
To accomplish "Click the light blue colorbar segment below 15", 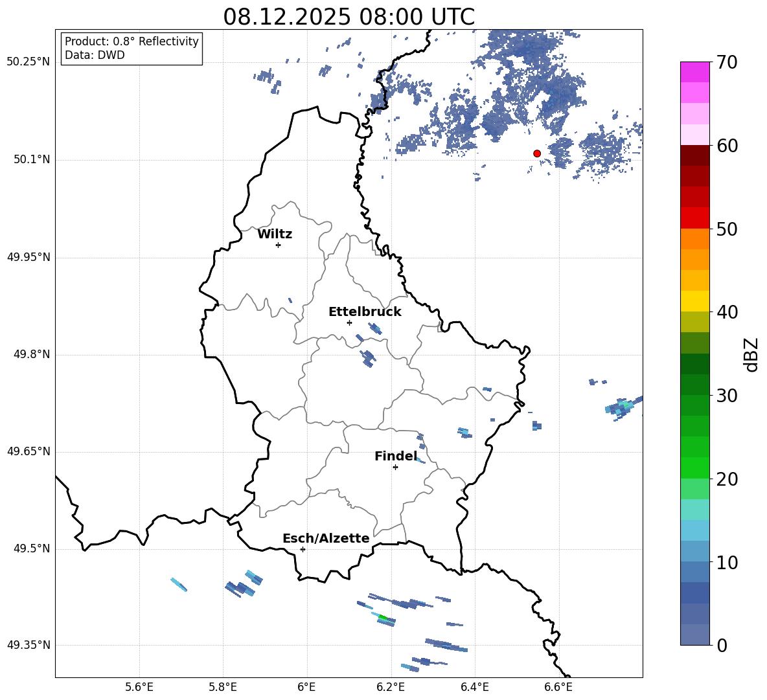I will click(694, 530).
